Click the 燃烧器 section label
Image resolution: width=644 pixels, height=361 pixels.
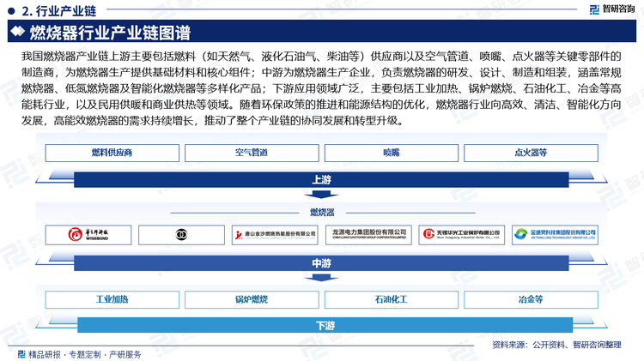[x=322, y=212]
